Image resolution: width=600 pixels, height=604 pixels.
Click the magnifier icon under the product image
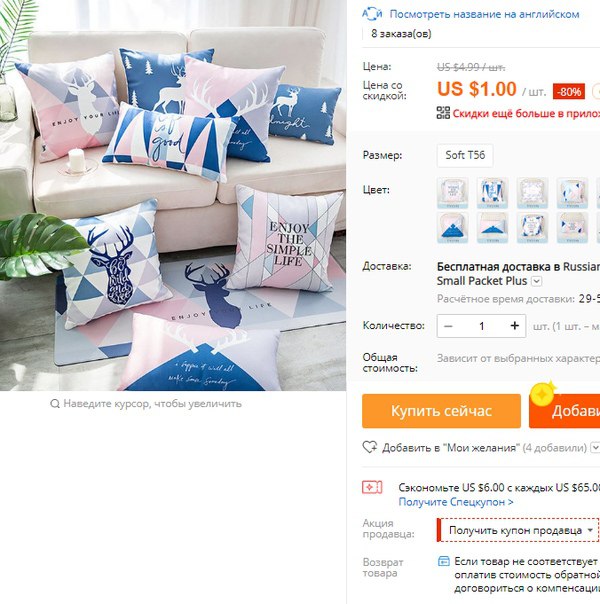pos(55,404)
